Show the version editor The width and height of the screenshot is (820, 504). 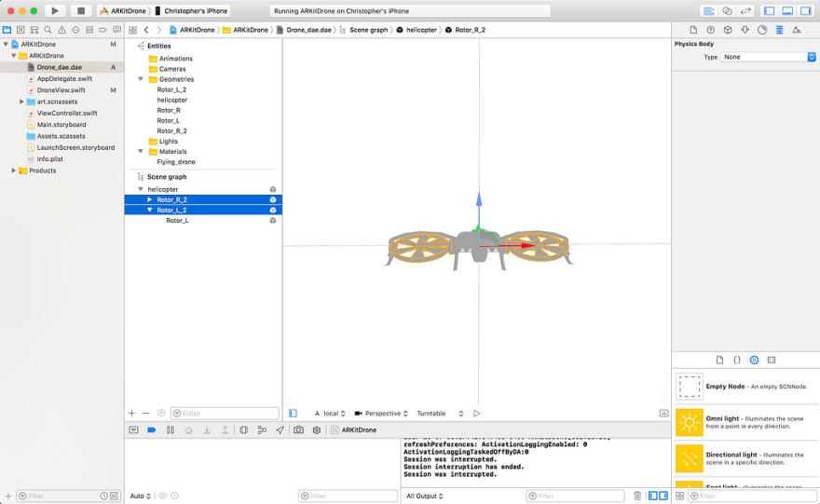coord(745,10)
